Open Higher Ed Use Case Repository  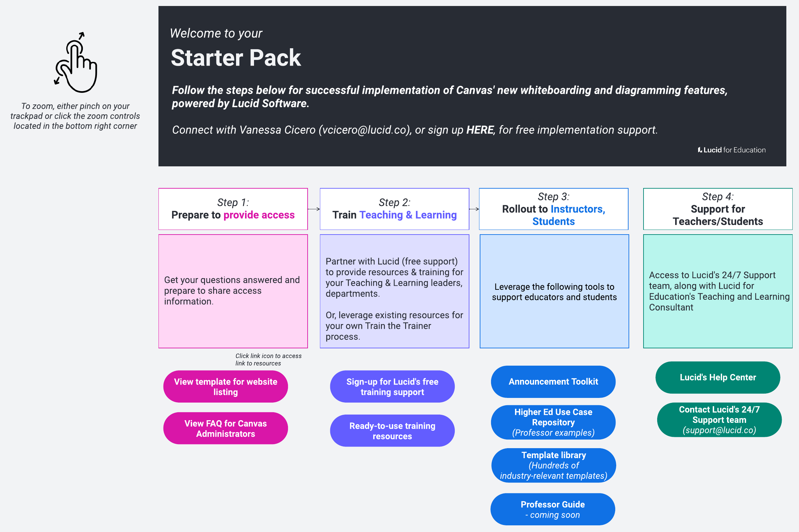click(553, 422)
